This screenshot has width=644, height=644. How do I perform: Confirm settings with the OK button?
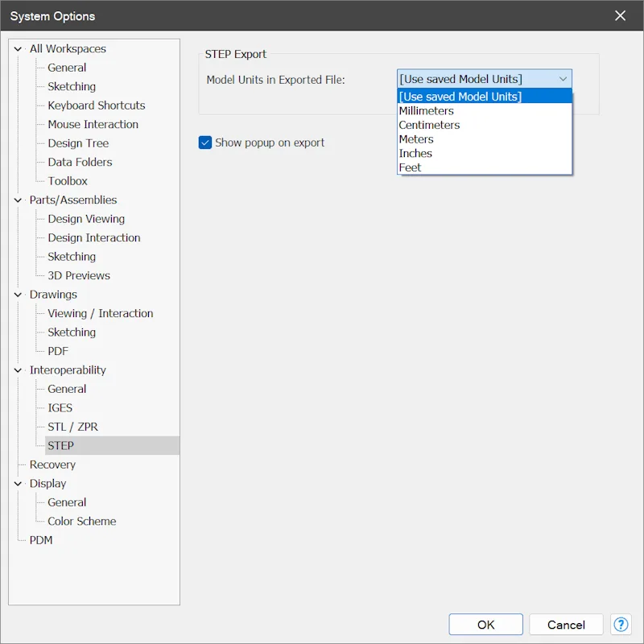click(485, 625)
